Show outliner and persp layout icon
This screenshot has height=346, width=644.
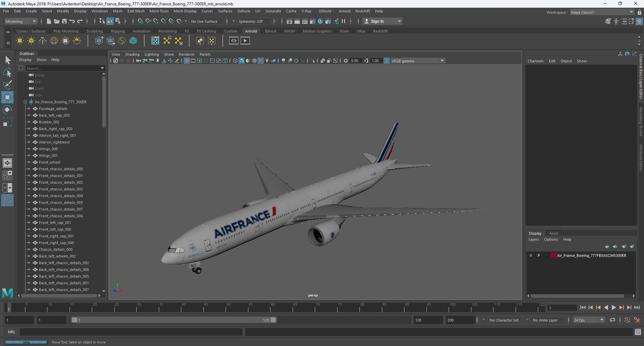click(7, 200)
